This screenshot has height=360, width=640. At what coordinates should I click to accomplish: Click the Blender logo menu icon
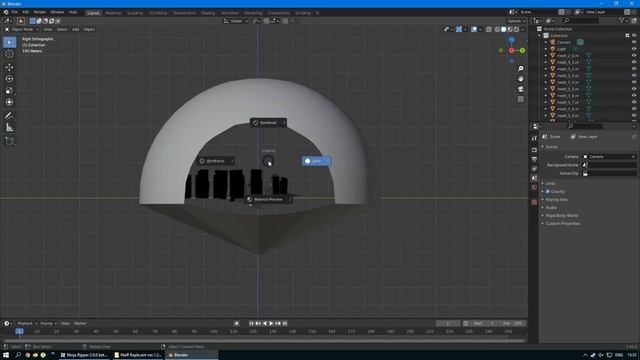6,13
